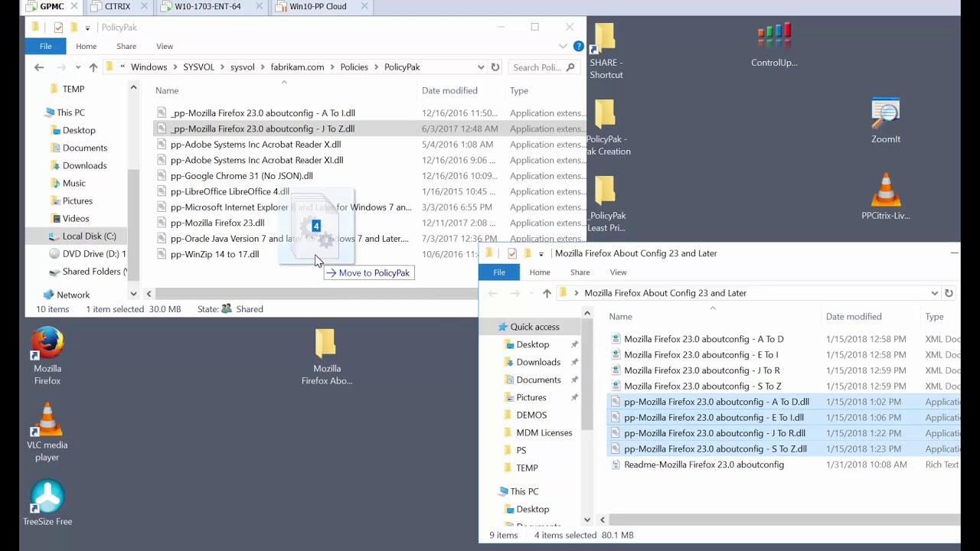Select Mozilla Firefox 23.0 aboutconfig - S To Z XML
Image resolution: width=980 pixels, height=551 pixels.
[703, 386]
